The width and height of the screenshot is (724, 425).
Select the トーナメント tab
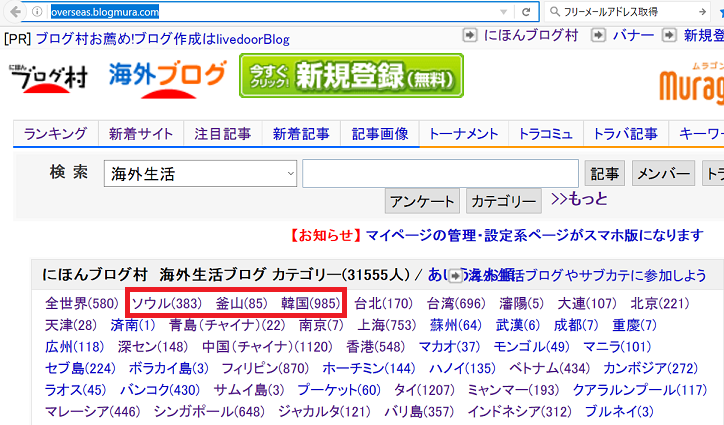click(x=463, y=134)
